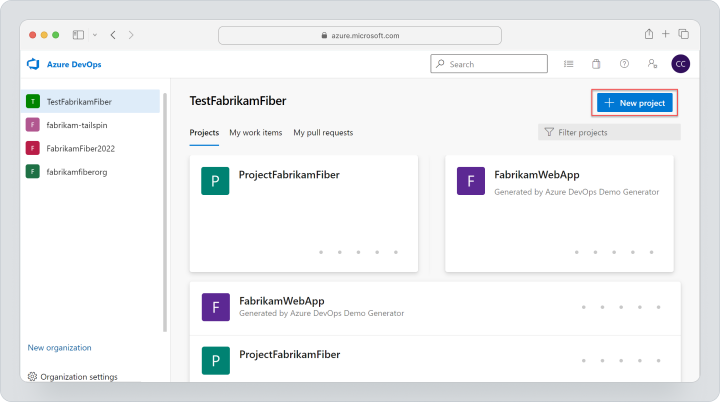Viewport: 720px width, 402px height.
Task: Open Organization settings
Action: pos(73,377)
